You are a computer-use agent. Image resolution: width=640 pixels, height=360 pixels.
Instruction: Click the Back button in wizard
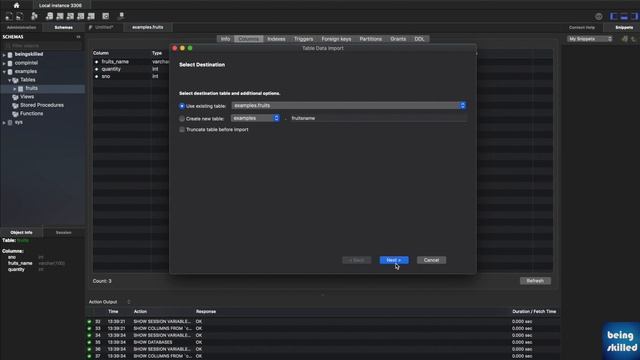pyautogui.click(x=357, y=260)
